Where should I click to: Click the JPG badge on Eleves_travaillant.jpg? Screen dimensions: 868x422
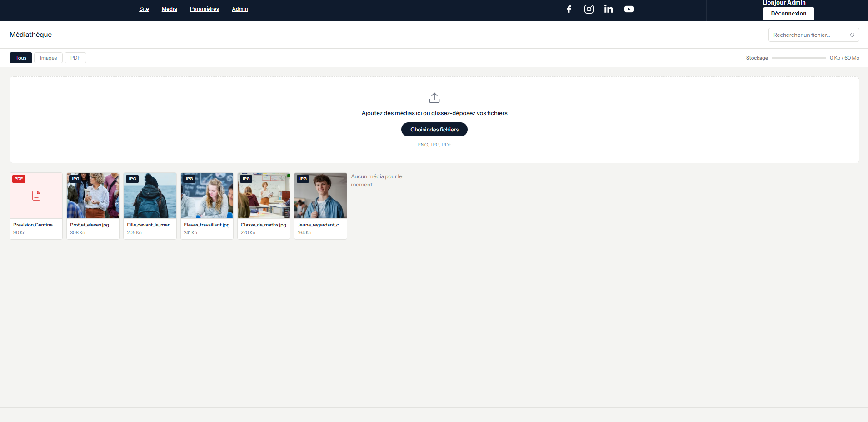coord(189,179)
